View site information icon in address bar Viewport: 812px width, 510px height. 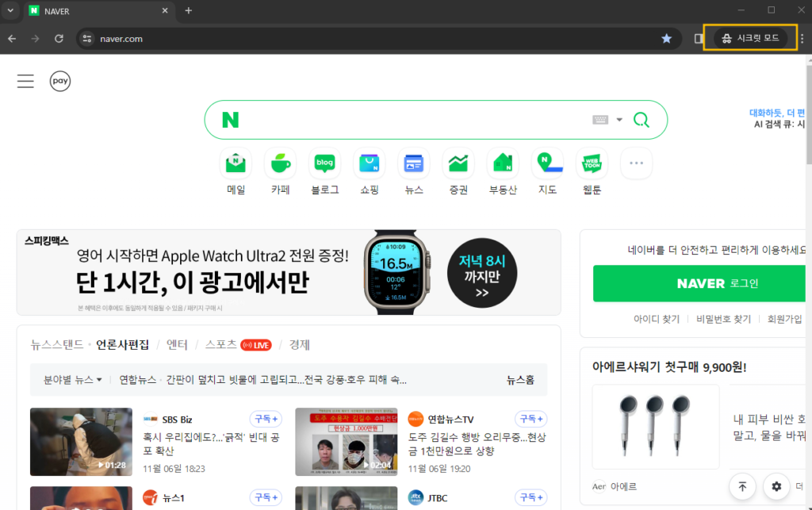coord(87,39)
